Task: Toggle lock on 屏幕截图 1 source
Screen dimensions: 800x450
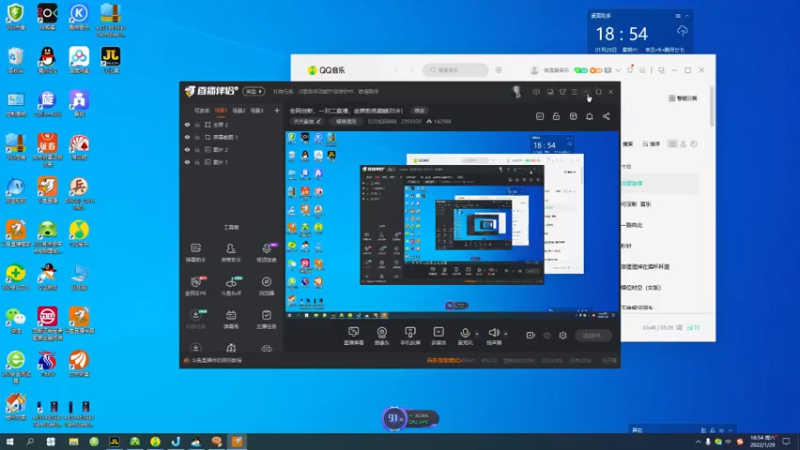Action: (197, 137)
